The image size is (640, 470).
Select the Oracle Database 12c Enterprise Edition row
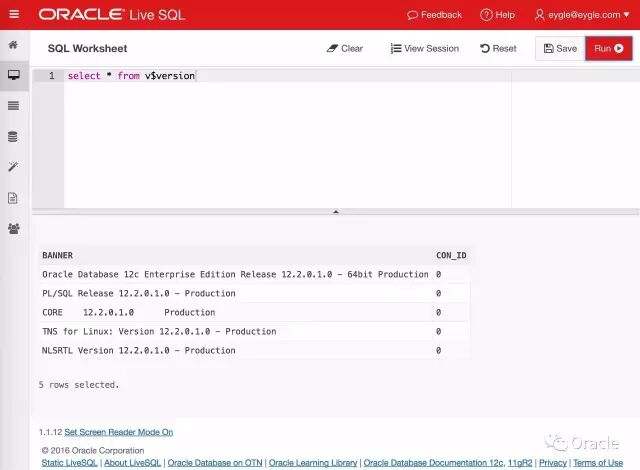[x=255, y=274]
